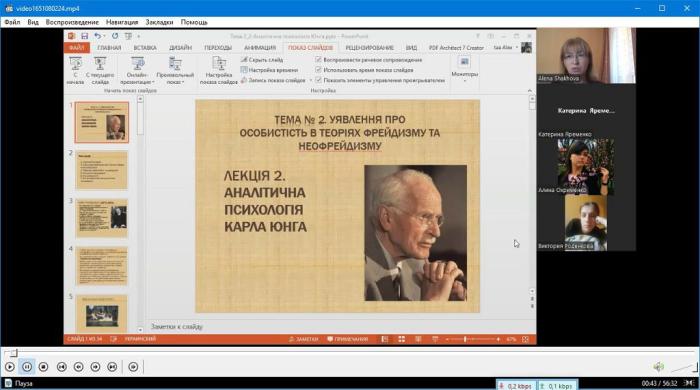Screen dimensions: 700x390
Task: Switch to the ГЛАВНАЯ ribbon tab
Action: (x=109, y=48)
